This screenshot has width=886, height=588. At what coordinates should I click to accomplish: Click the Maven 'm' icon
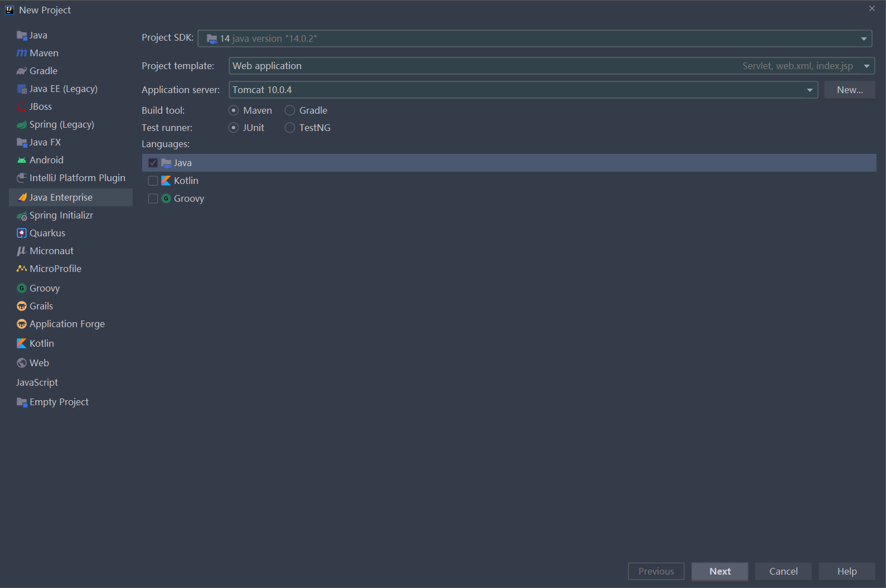point(22,54)
